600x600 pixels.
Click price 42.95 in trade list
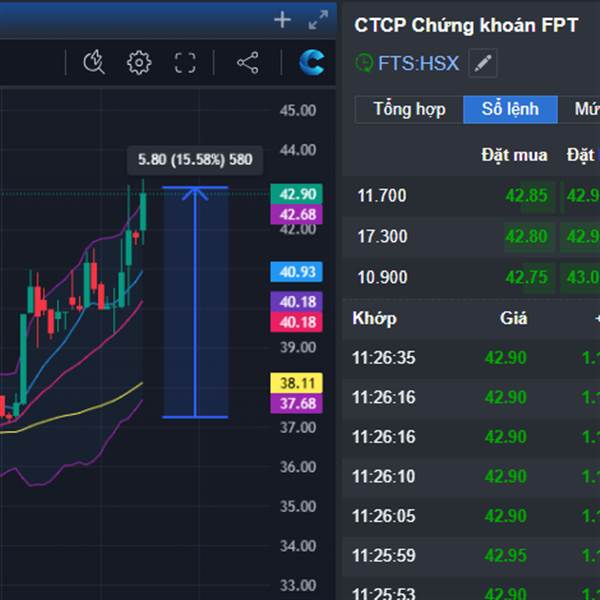pyautogui.click(x=505, y=556)
